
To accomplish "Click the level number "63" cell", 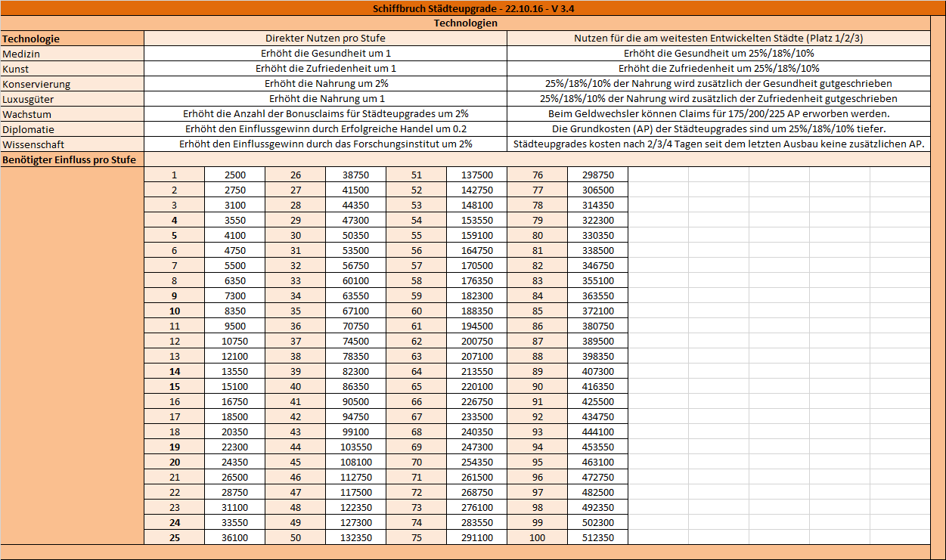I will point(416,356).
